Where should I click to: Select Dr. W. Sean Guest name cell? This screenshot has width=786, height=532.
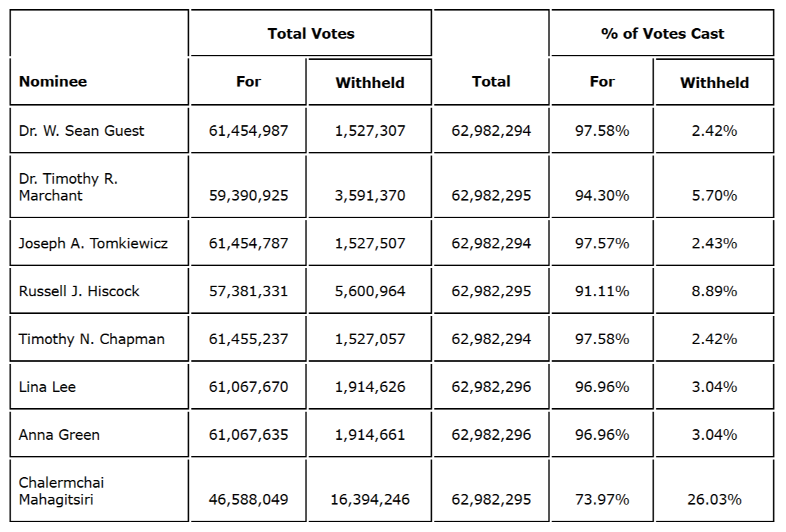coord(99,130)
